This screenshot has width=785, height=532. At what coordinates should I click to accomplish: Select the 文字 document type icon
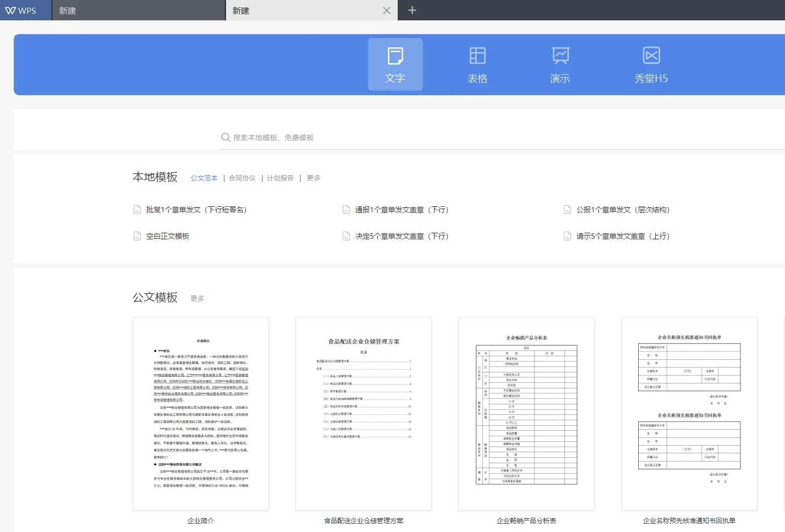click(x=395, y=64)
